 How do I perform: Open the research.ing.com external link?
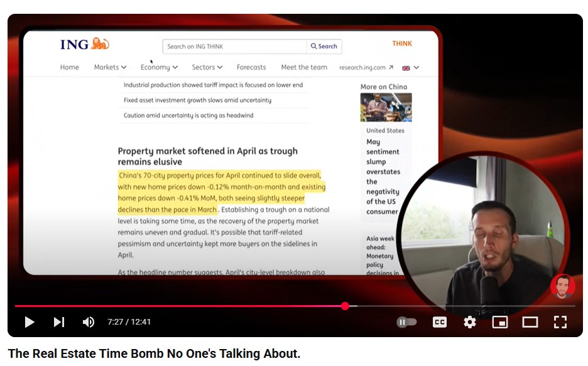pyautogui.click(x=366, y=68)
